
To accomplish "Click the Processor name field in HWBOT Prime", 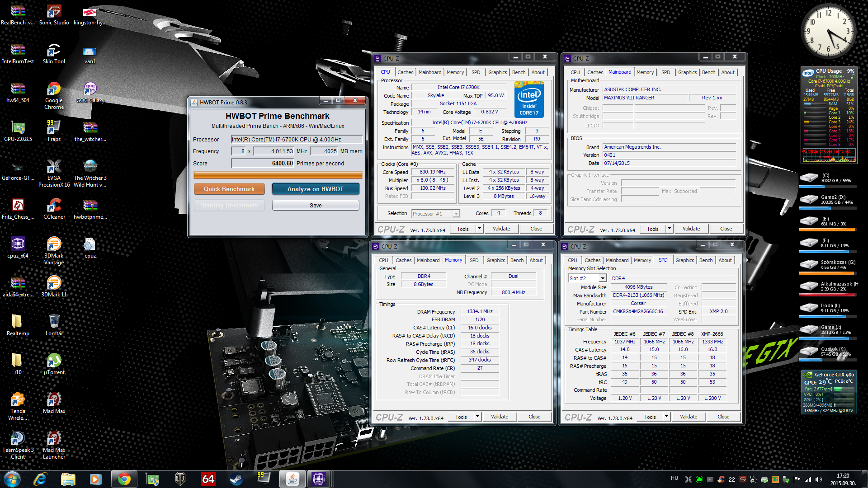I will click(297, 139).
